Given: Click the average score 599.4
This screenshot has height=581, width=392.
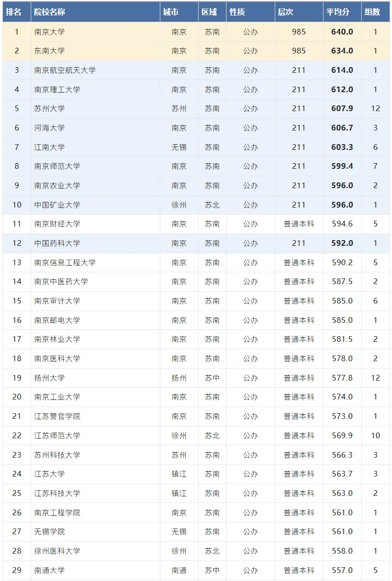Looking at the screenshot, I should tap(342, 166).
